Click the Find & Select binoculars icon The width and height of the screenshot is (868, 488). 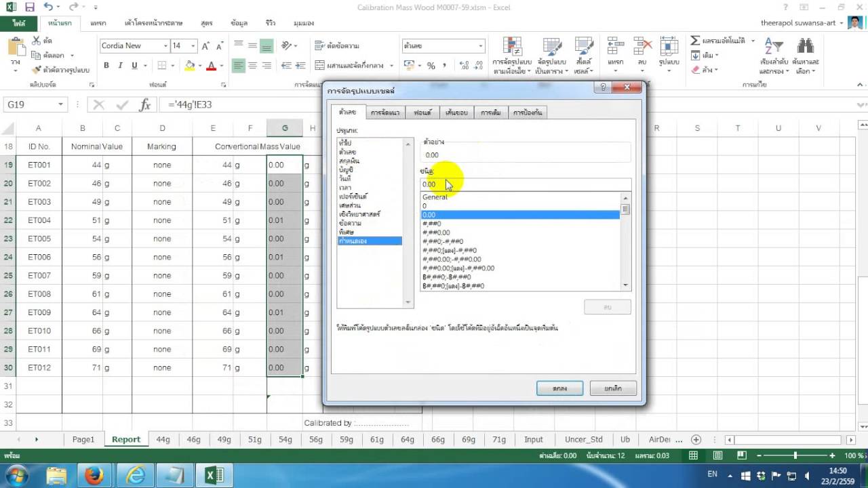(x=806, y=47)
